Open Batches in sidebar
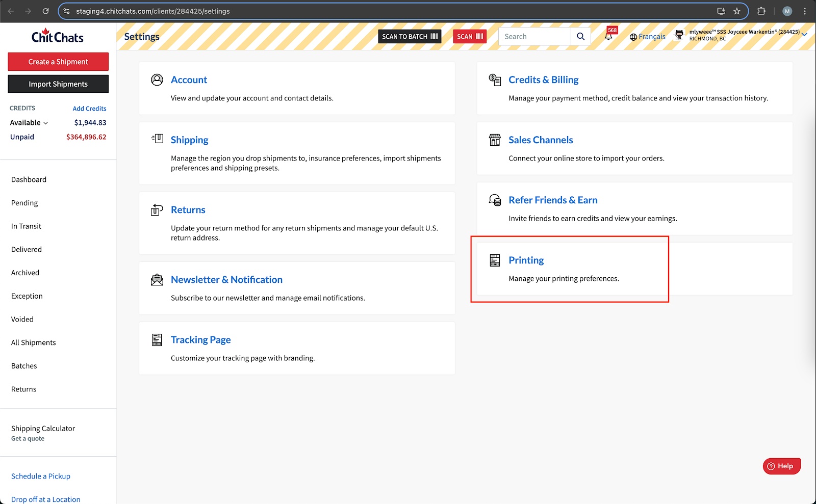 point(24,366)
